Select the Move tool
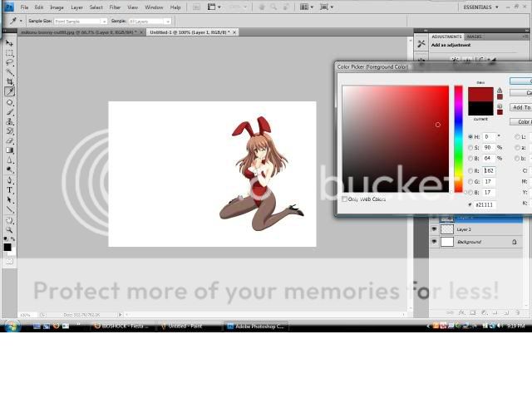Image resolution: width=532 pixels, height=403 pixels. 9,43
